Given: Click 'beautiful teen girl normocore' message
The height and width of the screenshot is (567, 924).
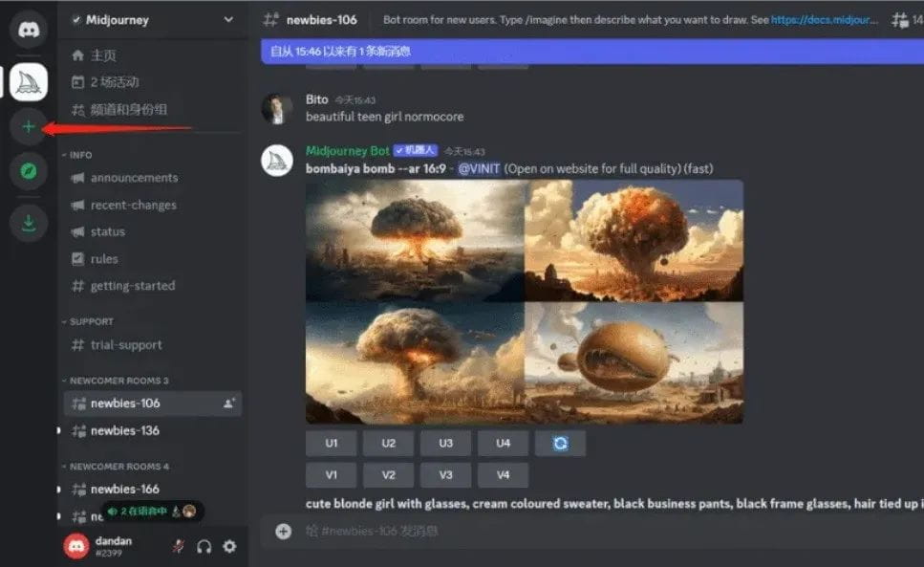Looking at the screenshot, I should coord(384,117).
